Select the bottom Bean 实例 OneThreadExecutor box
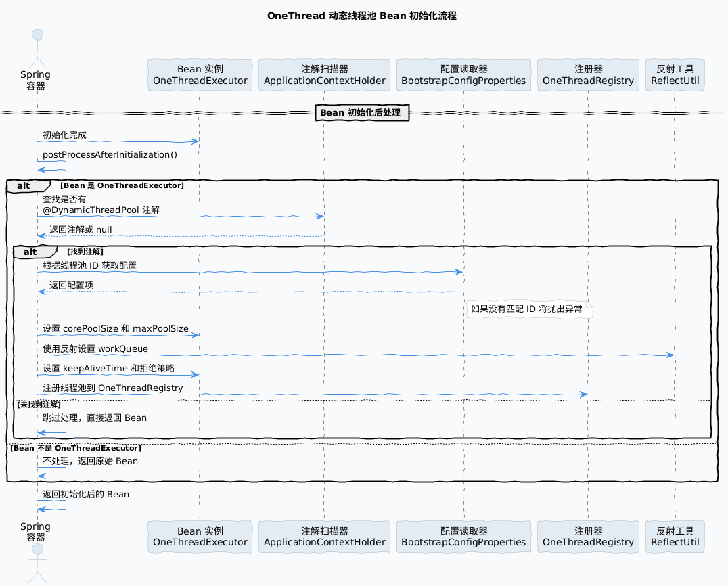The width and height of the screenshot is (728, 586). pyautogui.click(x=200, y=537)
